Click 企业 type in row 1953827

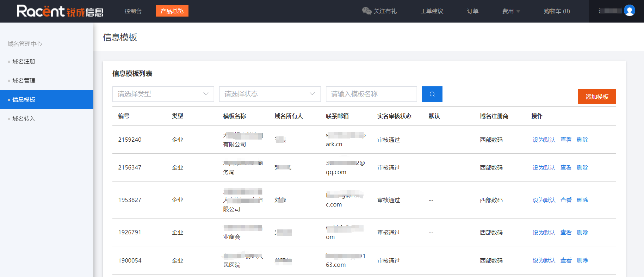pyautogui.click(x=178, y=200)
